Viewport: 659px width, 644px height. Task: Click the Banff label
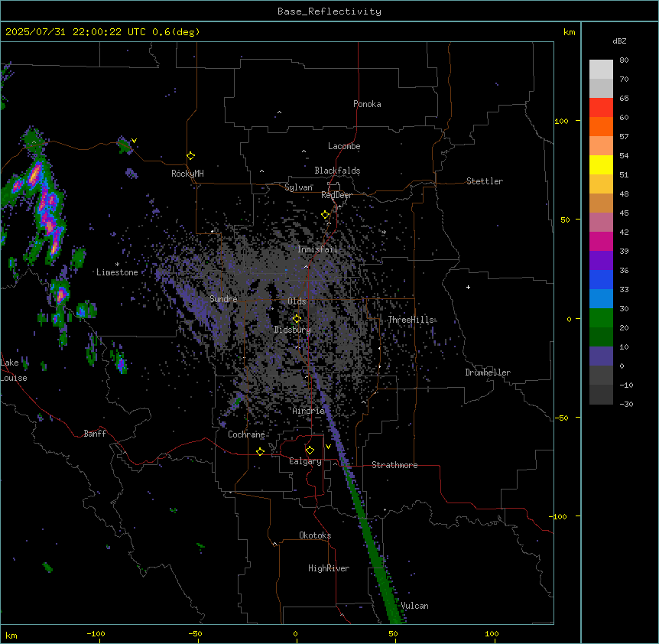pos(95,434)
